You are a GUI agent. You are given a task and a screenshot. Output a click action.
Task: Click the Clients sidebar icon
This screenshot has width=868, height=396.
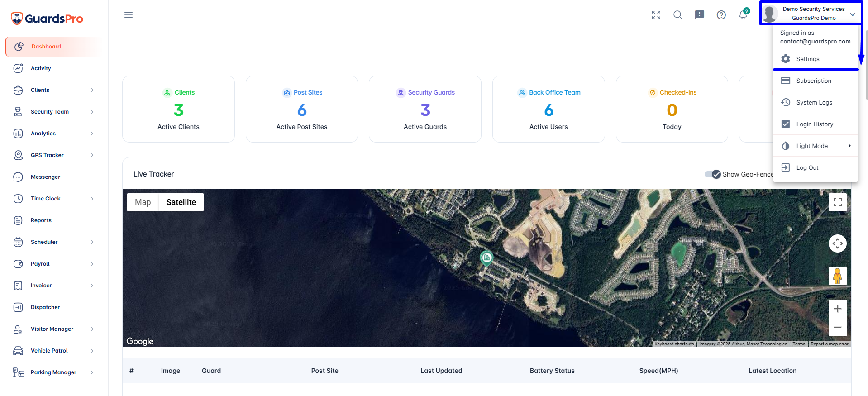[x=18, y=90]
